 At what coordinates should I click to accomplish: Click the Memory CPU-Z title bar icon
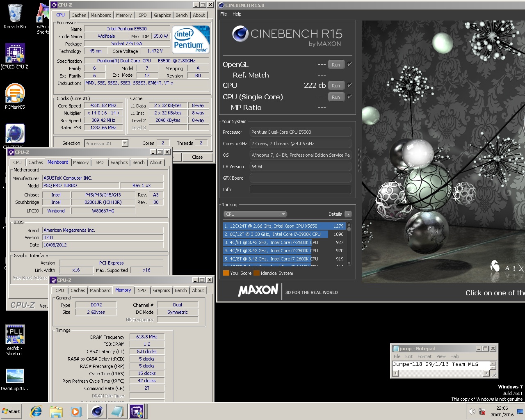(53, 280)
